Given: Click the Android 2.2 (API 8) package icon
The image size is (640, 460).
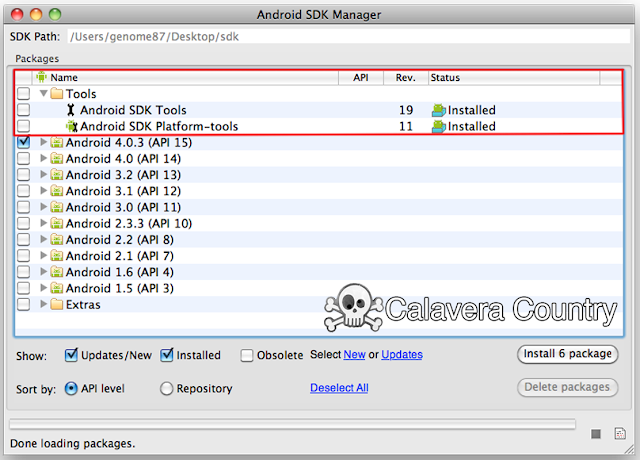Looking at the screenshot, I should 57,240.
